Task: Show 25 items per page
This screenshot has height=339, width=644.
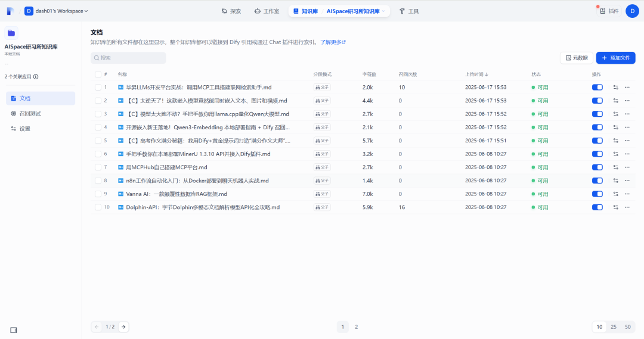Action: click(x=614, y=327)
